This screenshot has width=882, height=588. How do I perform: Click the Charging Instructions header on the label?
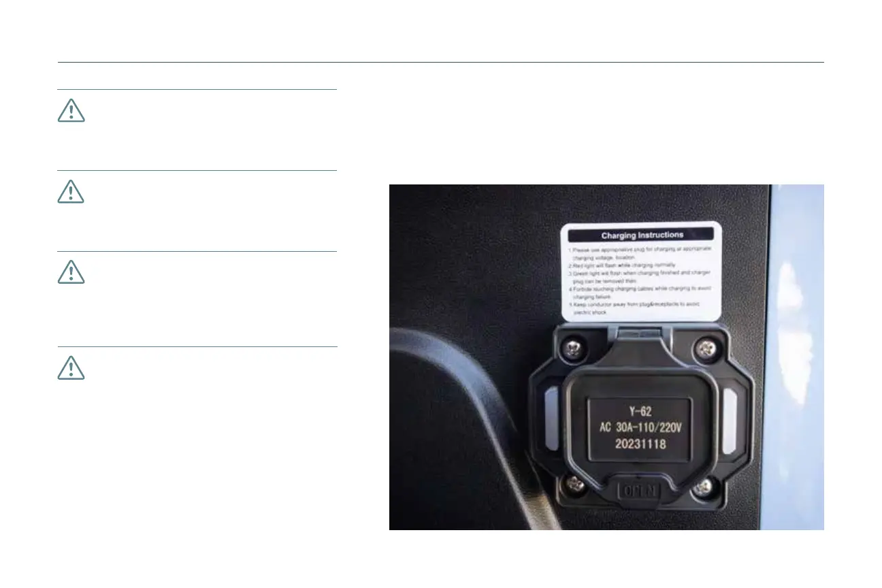(642, 235)
